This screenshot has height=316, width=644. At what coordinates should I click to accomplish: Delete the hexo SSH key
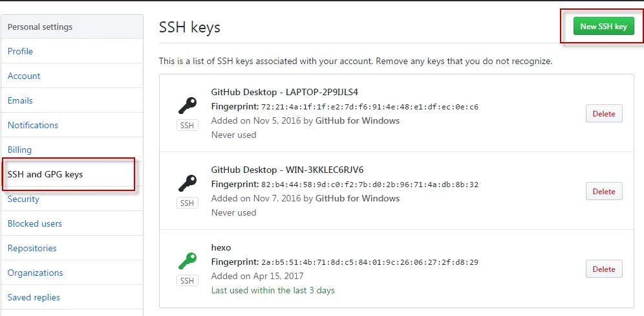[x=603, y=269]
